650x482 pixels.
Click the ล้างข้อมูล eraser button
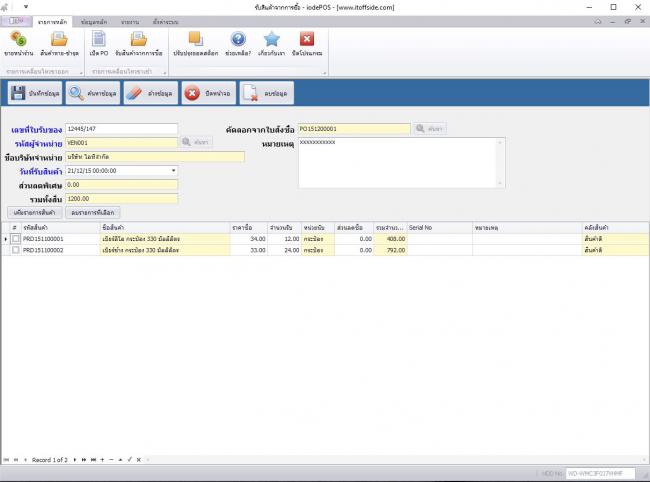point(149,94)
